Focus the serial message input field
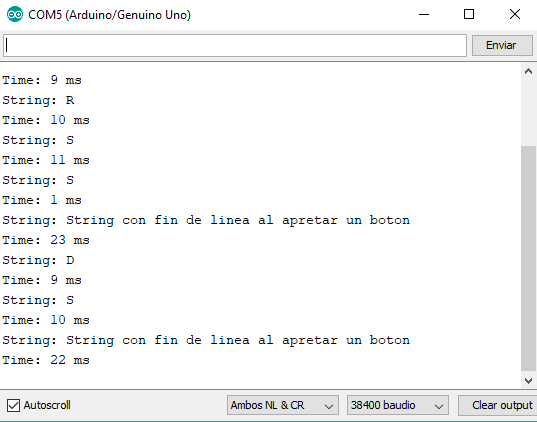 (x=235, y=46)
